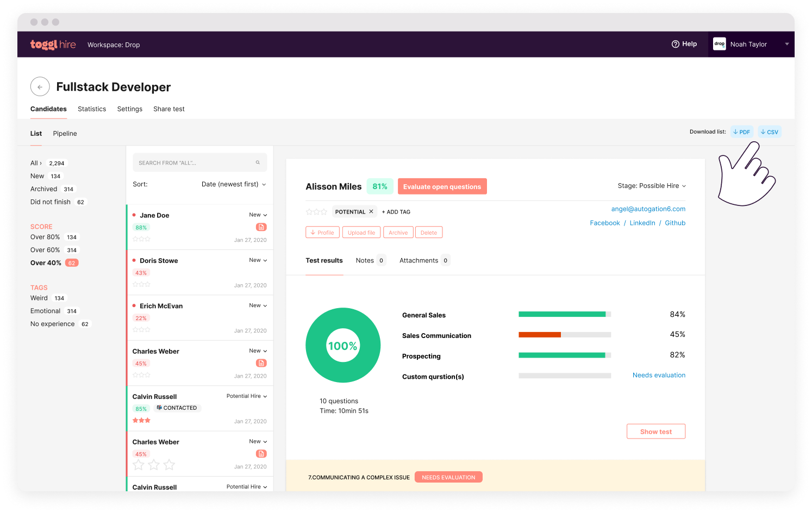The height and width of the screenshot is (513, 812).
Task: Click the toggl hire logo
Action: click(x=53, y=45)
